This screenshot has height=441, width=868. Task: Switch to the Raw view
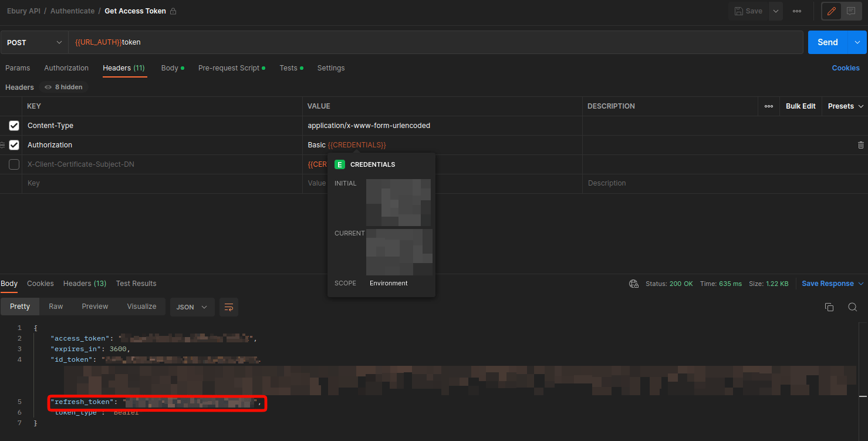click(x=56, y=307)
